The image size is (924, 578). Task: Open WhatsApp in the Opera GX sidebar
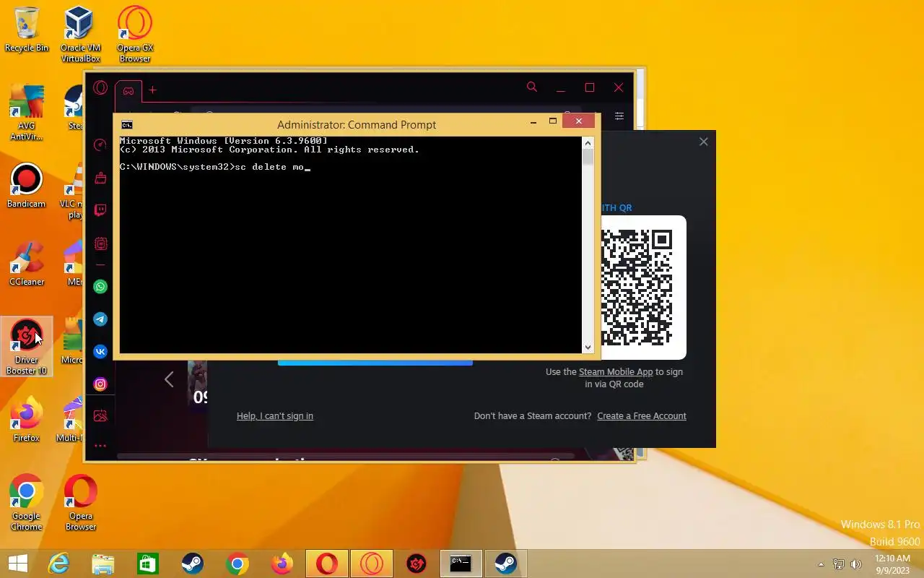100,287
